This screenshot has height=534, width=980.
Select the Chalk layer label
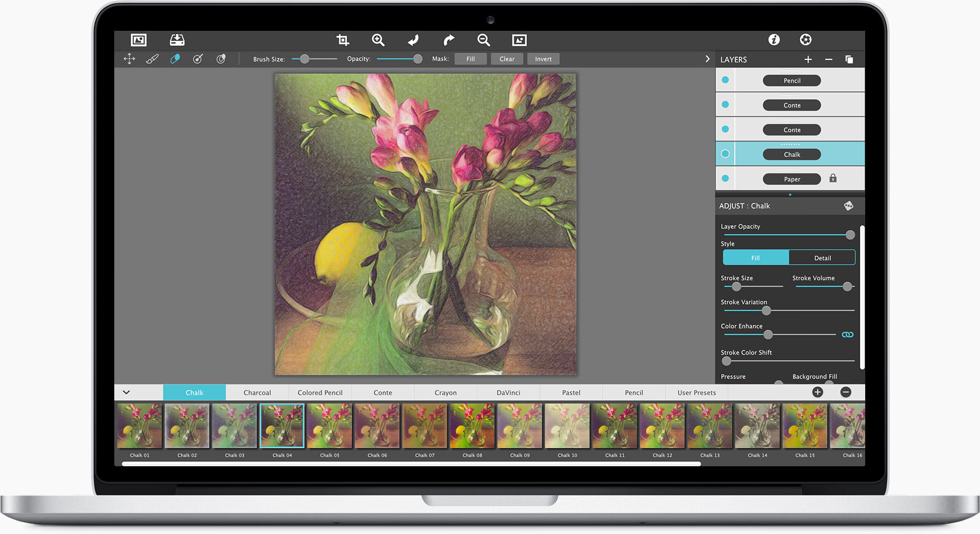click(792, 154)
